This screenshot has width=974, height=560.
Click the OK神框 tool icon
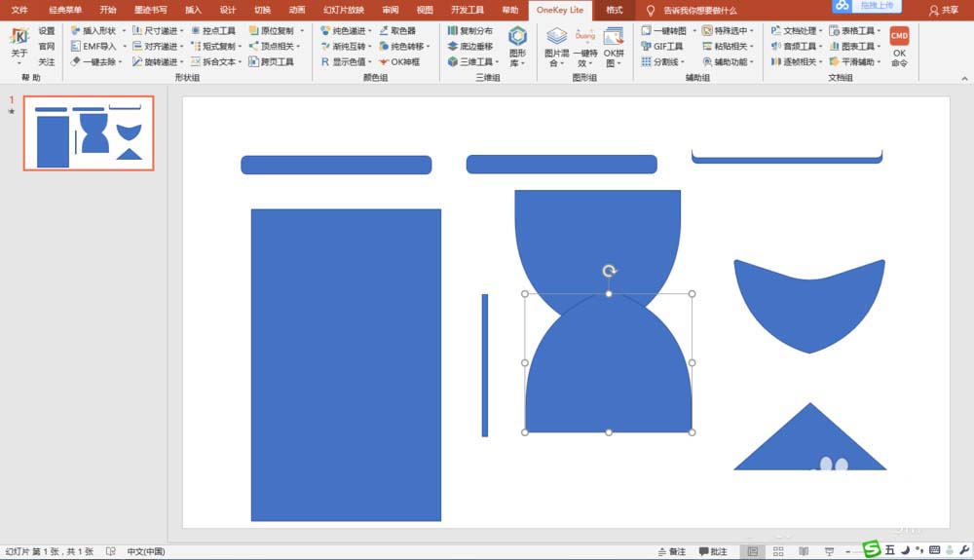coord(399,61)
